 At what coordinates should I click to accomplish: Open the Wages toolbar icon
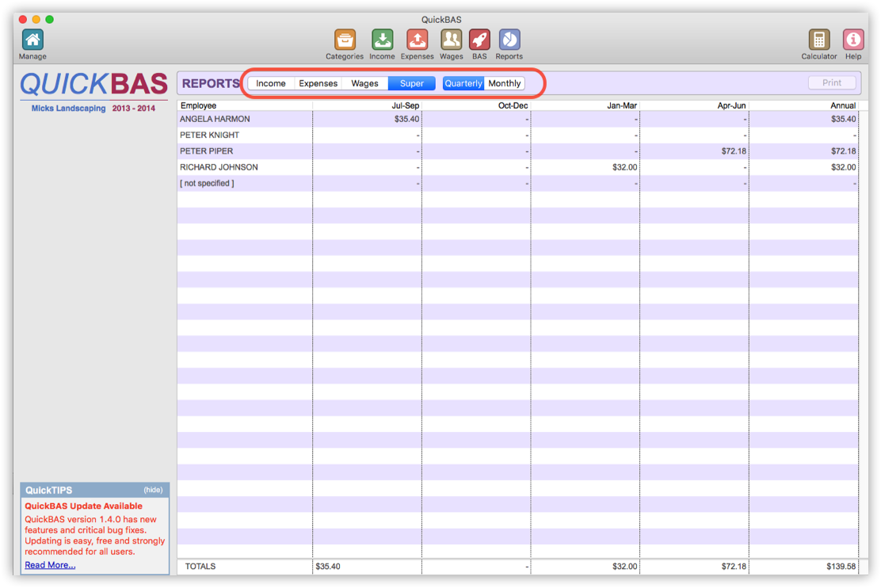[451, 40]
